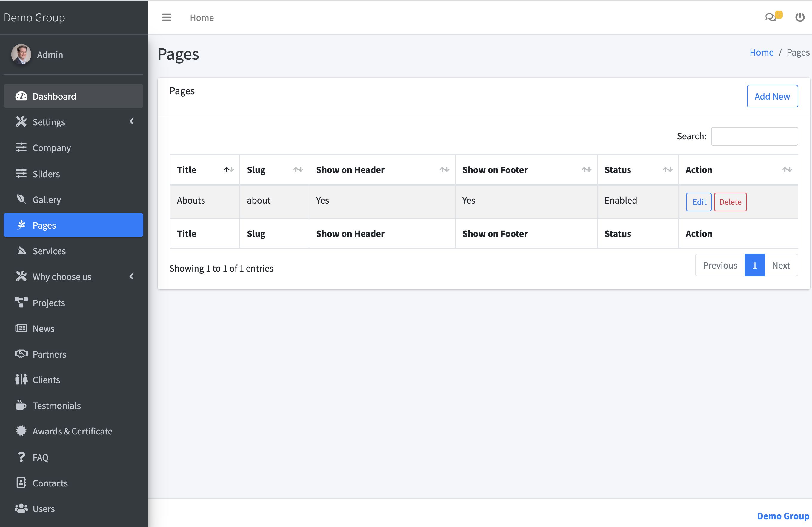Click the Pages seedling icon

pos(21,225)
